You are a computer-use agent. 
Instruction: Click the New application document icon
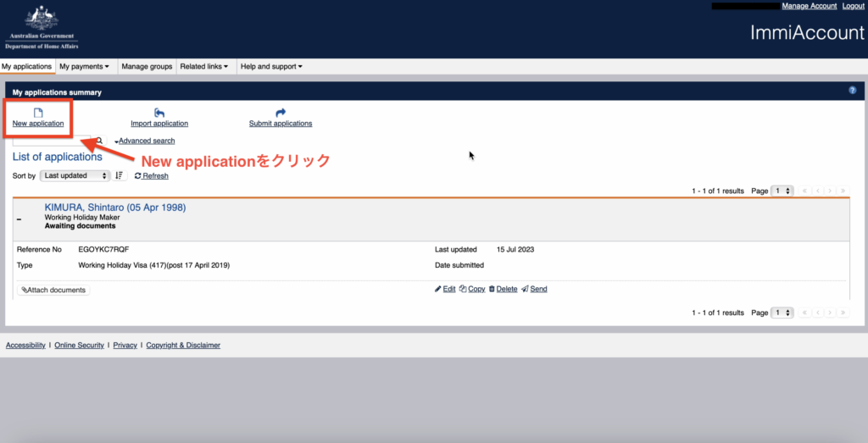[x=38, y=113]
